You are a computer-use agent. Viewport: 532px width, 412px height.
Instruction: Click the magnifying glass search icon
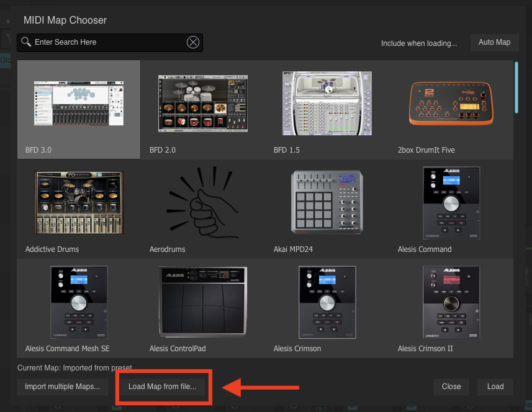click(x=26, y=42)
